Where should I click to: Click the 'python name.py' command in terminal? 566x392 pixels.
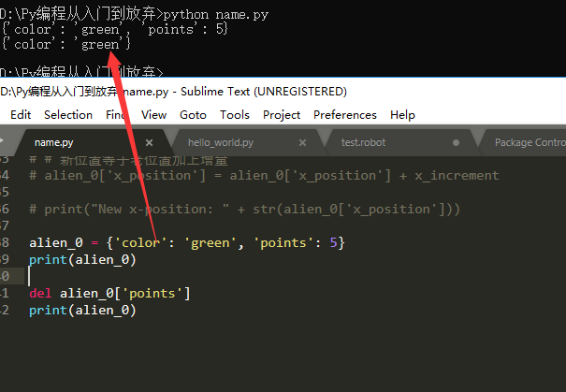(x=216, y=15)
